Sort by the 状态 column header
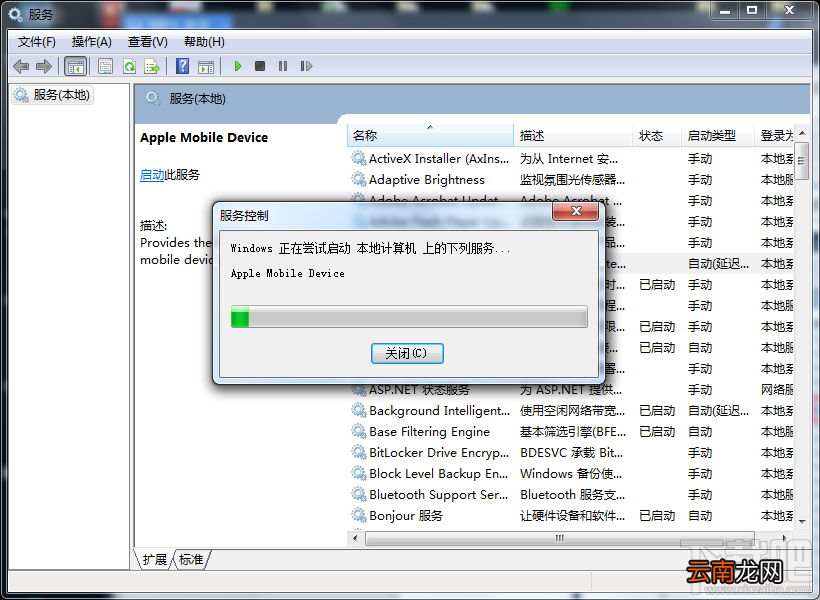This screenshot has width=820, height=600. coord(657,135)
